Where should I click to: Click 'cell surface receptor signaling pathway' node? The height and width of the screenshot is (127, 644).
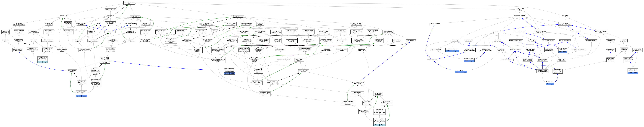click(x=113, y=41)
